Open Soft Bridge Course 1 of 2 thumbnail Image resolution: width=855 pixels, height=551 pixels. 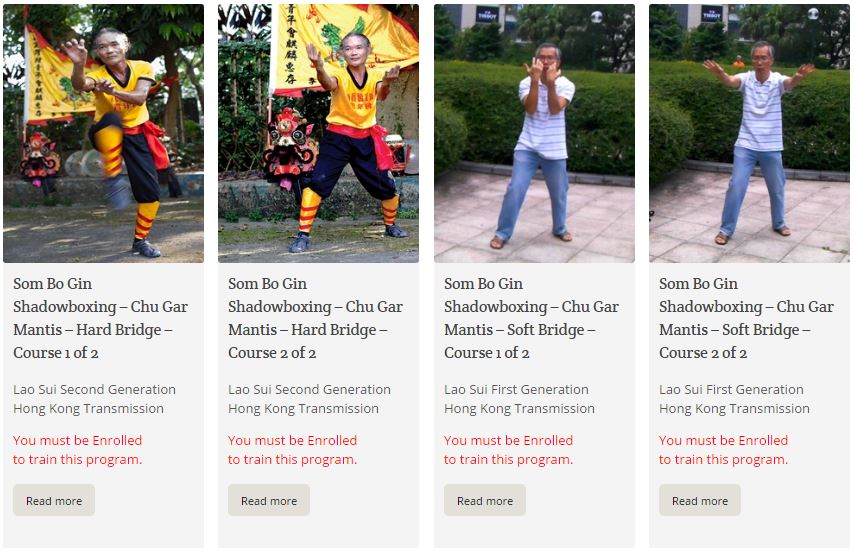[x=534, y=133]
